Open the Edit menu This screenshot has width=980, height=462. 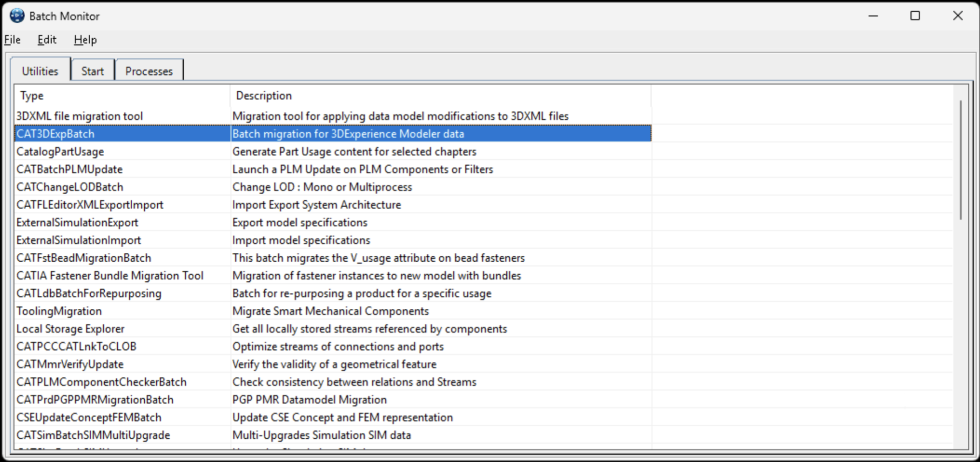click(47, 40)
